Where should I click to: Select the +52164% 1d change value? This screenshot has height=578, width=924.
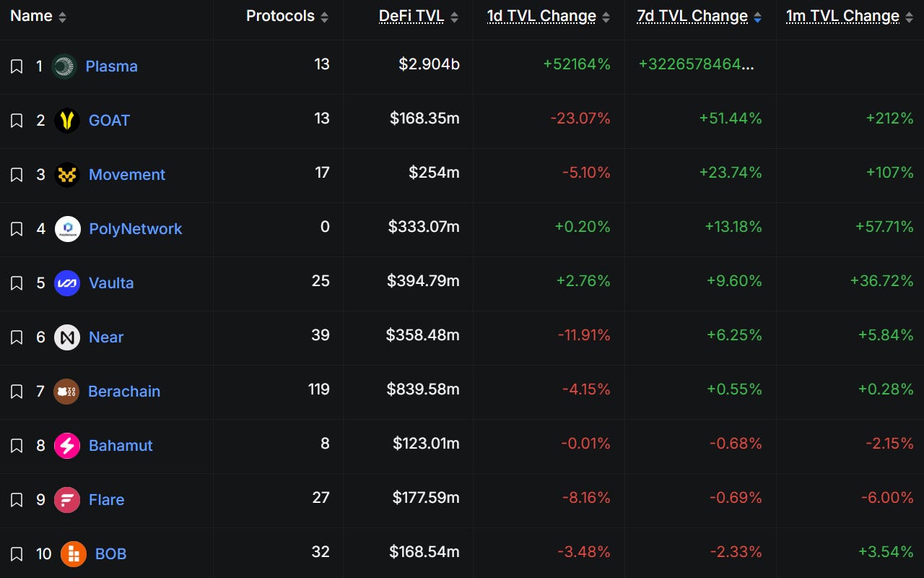tap(577, 64)
